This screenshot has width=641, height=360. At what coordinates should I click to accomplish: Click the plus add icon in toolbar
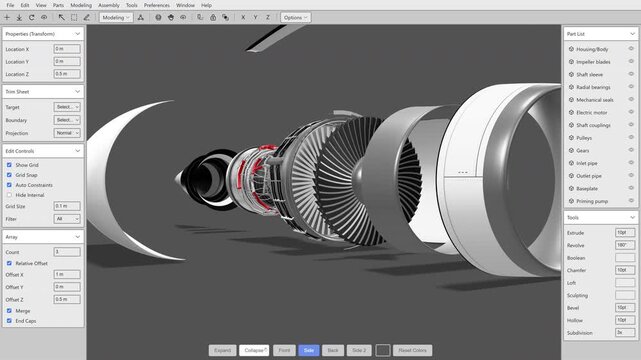coord(7,18)
